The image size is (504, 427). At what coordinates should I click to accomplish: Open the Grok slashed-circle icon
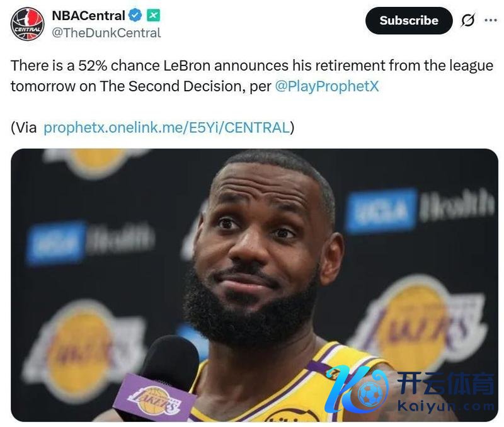tap(467, 20)
